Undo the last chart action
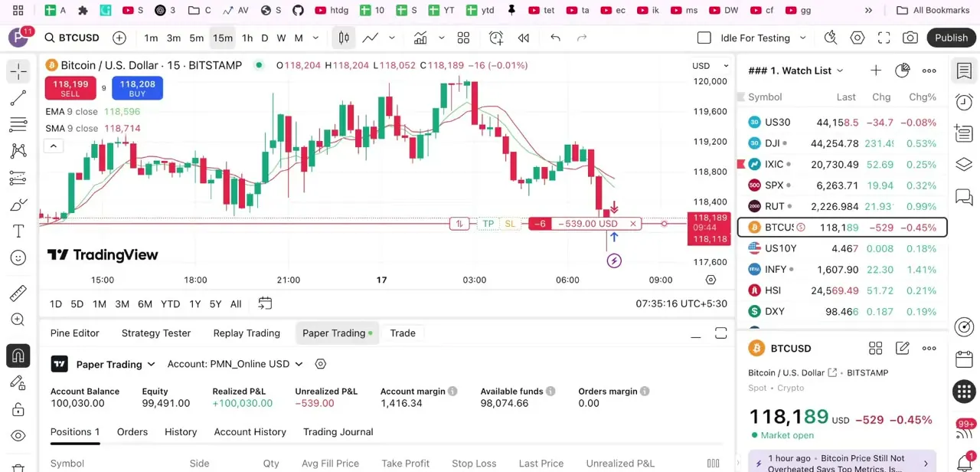Viewport: 980px width, 472px height. (x=555, y=38)
